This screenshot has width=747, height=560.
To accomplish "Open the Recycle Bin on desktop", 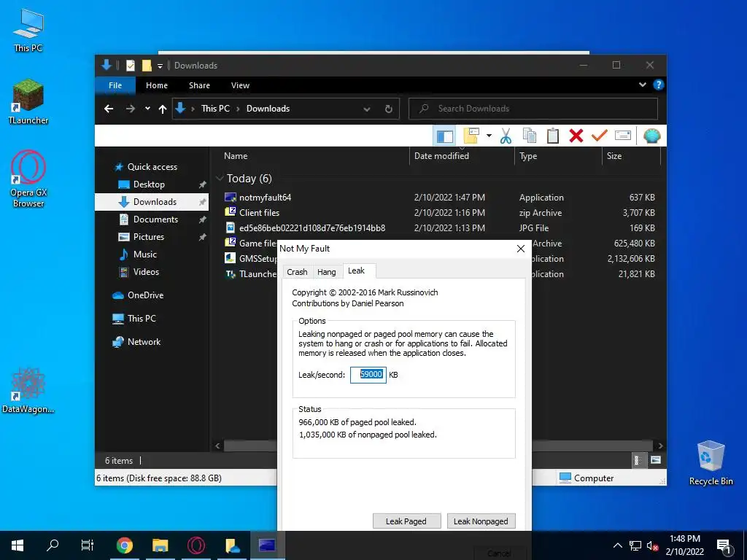I will (711, 463).
